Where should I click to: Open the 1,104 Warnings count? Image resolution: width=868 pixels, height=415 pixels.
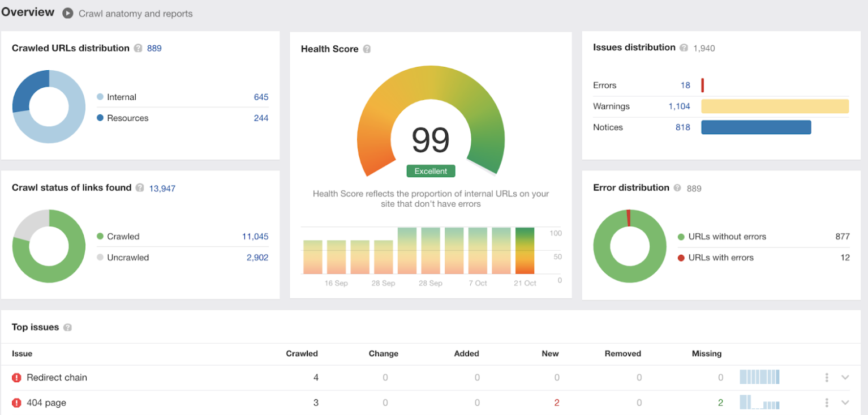point(680,106)
